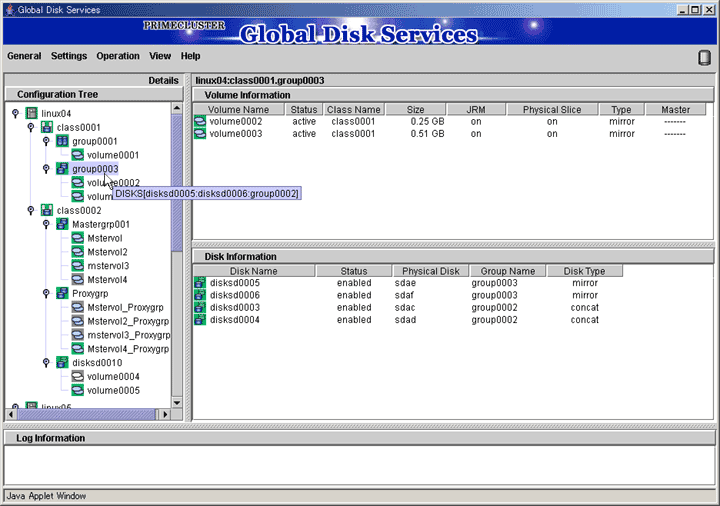Click disksd0004 icon in Disk Information table
Screen dimensions: 720x506
(x=200, y=320)
